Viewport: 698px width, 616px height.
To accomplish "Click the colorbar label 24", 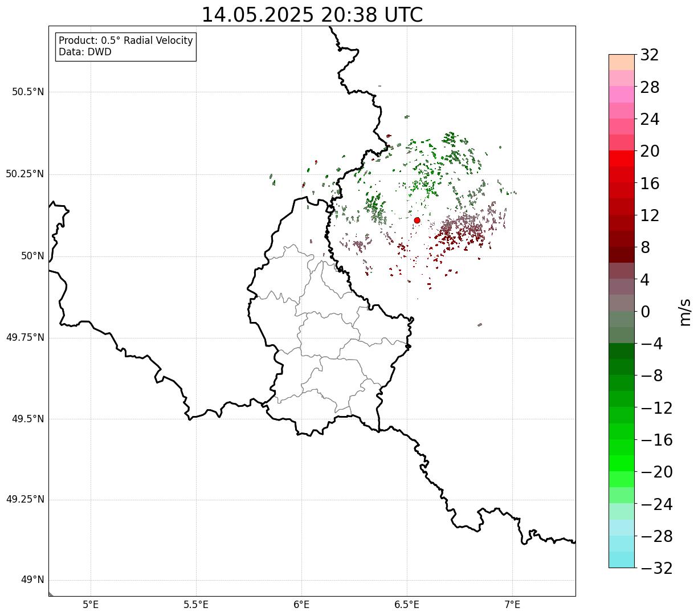I will (650, 119).
